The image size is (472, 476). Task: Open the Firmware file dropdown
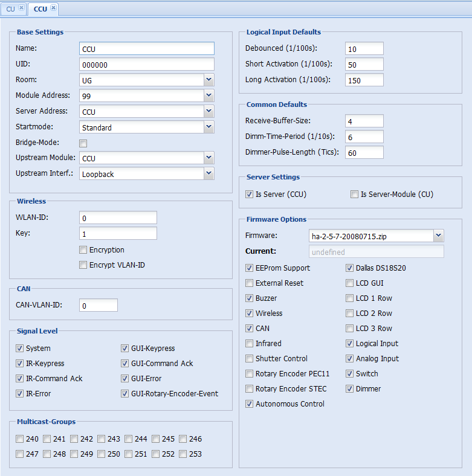tap(438, 236)
